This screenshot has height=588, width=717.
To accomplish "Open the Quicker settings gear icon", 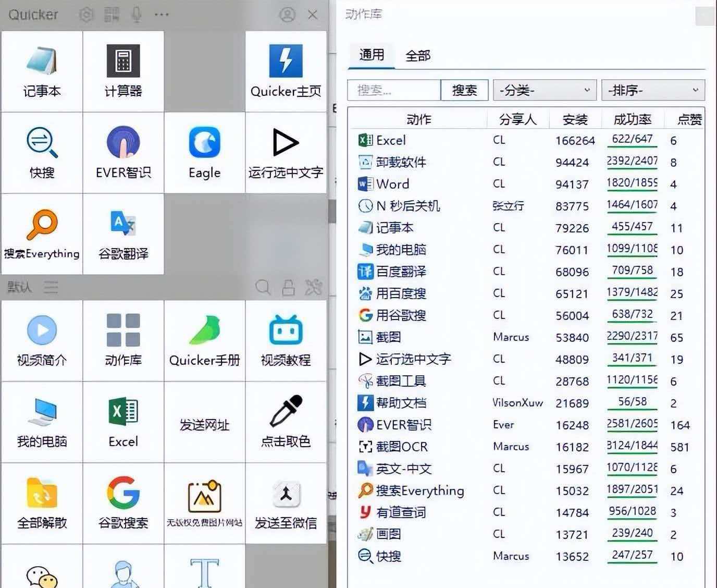I will 86,15.
